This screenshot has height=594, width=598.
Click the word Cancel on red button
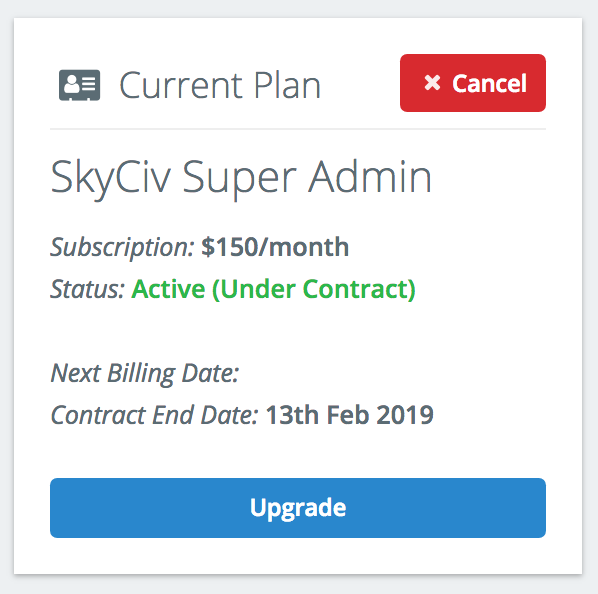pos(489,83)
